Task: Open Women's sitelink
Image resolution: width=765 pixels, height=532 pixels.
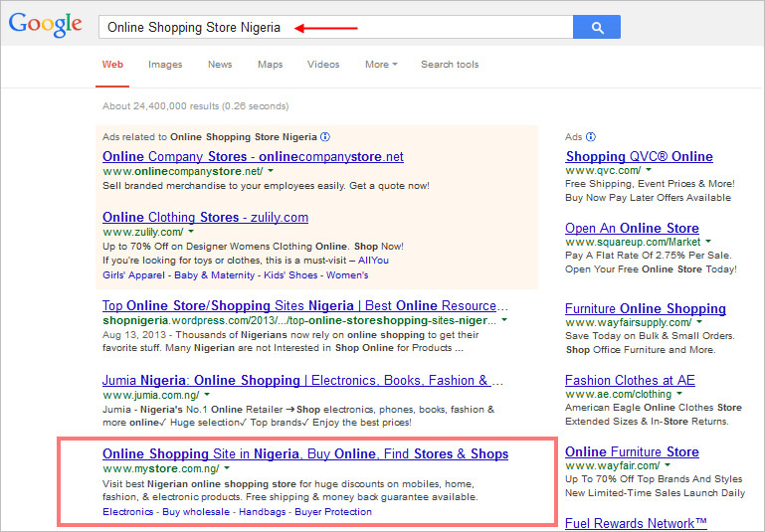Action: 347,275
